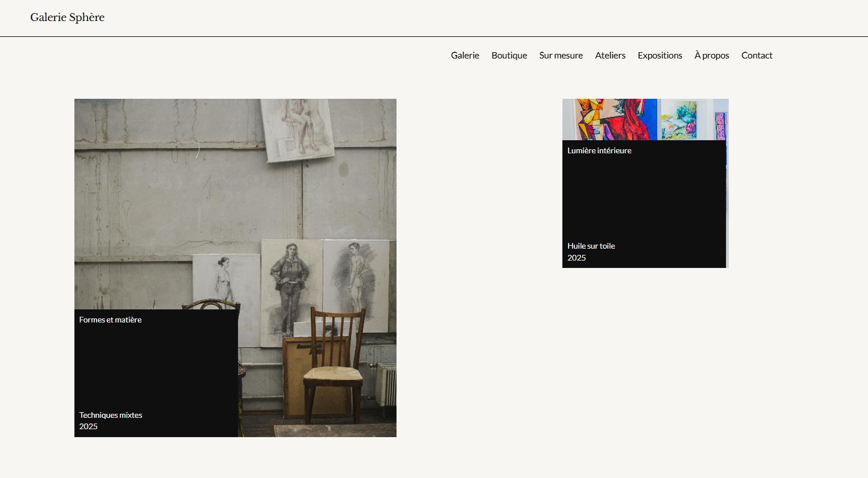
Task: Click the Techniques mixtes caption
Action: (x=111, y=416)
